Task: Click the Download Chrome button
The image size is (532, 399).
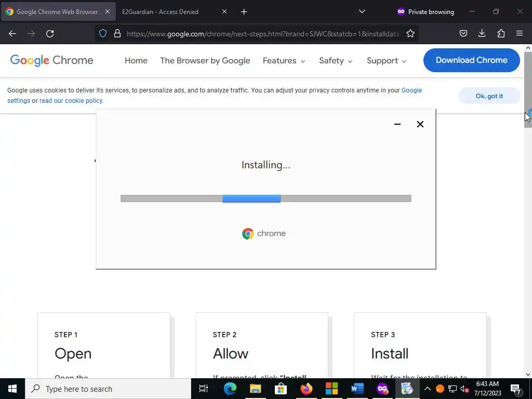Action: coord(471,60)
